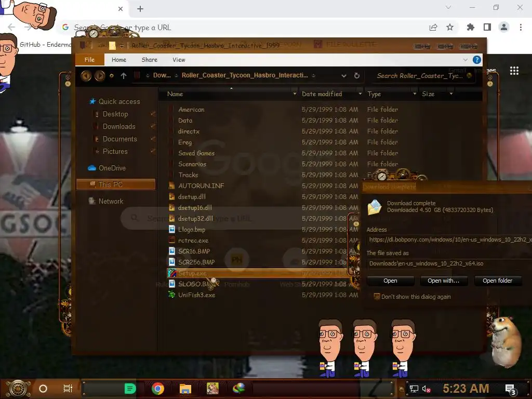Go back with Explorer back arrow
The height and width of the screenshot is (399, 532).
coord(86,75)
